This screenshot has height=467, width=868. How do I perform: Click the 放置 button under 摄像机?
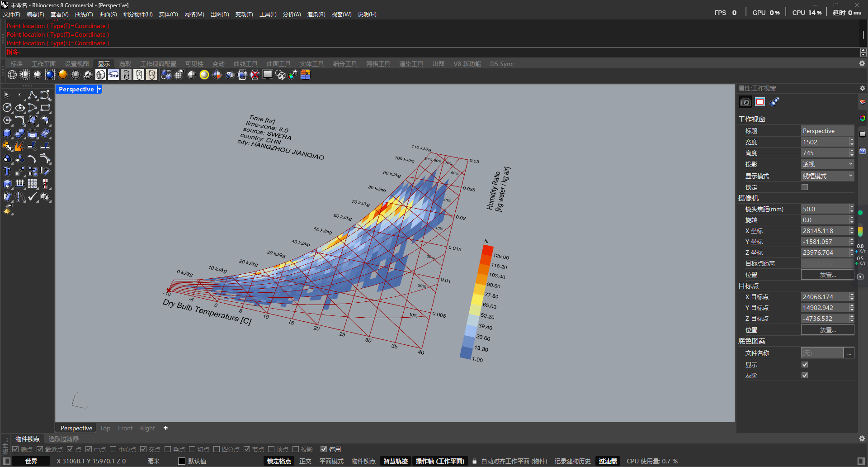827,275
